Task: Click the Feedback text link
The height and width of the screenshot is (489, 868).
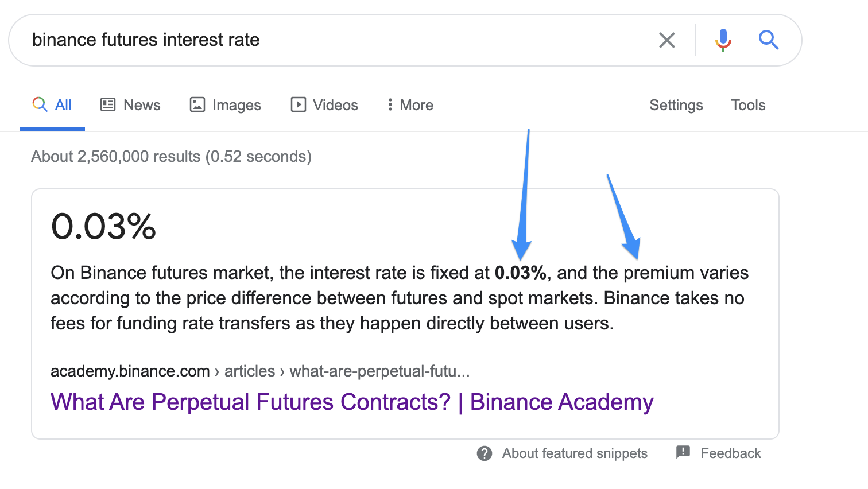Action: point(731,453)
